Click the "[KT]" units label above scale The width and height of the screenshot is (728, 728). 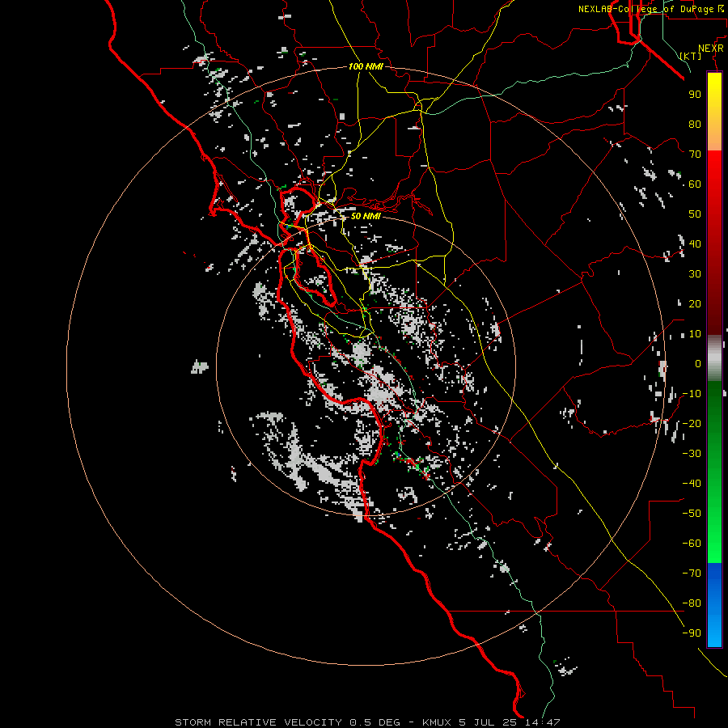point(691,56)
